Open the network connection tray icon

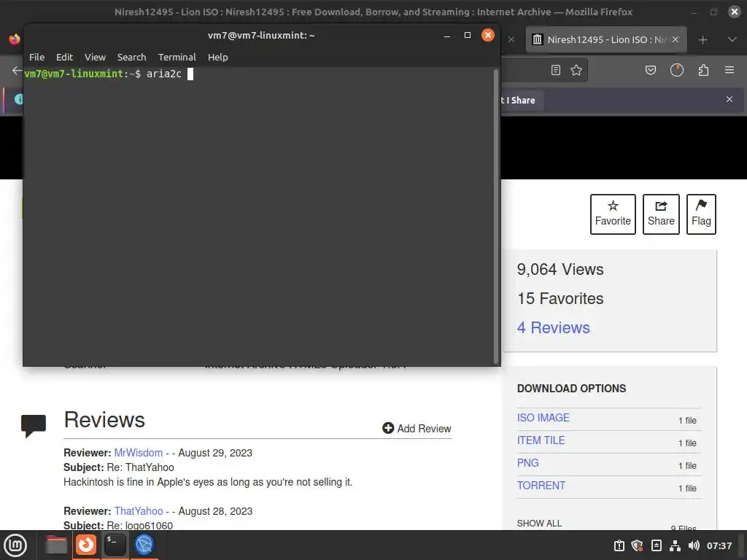[x=675, y=545]
